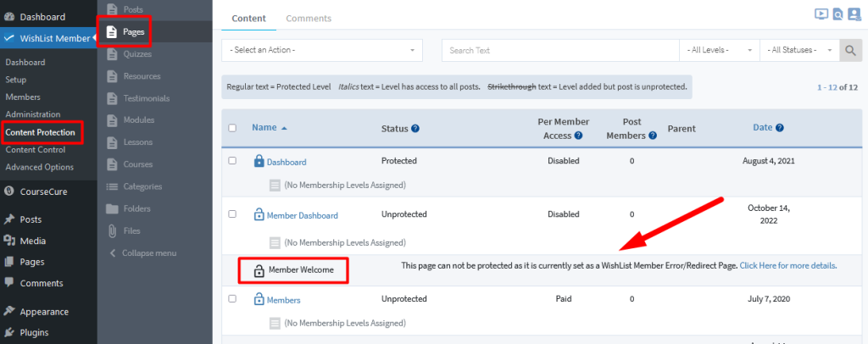This screenshot has height=344, width=868.
Task: Click the lock icon beside Dashboard page
Action: click(259, 161)
